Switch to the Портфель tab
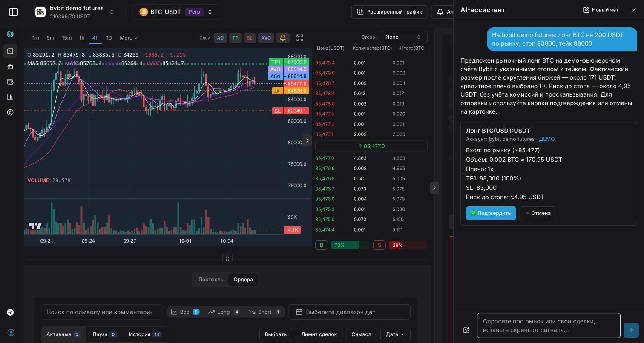The width and height of the screenshot is (644, 343). point(211,280)
